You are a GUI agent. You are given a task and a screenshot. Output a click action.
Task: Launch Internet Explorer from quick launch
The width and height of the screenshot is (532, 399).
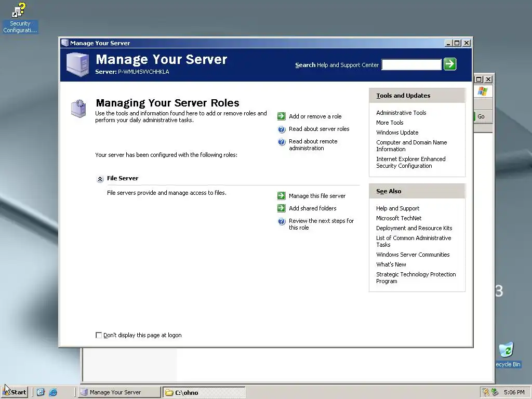pyautogui.click(x=53, y=392)
